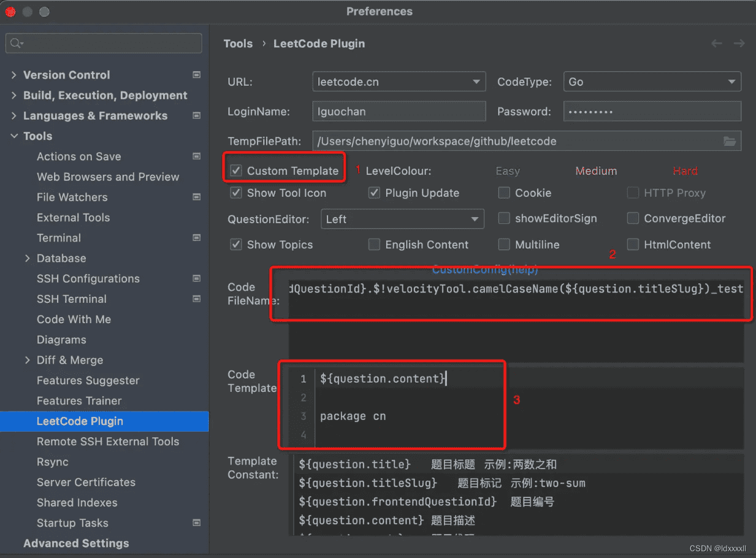
Task: Click project-level icon beside Startup Tasks
Action: pos(197,523)
